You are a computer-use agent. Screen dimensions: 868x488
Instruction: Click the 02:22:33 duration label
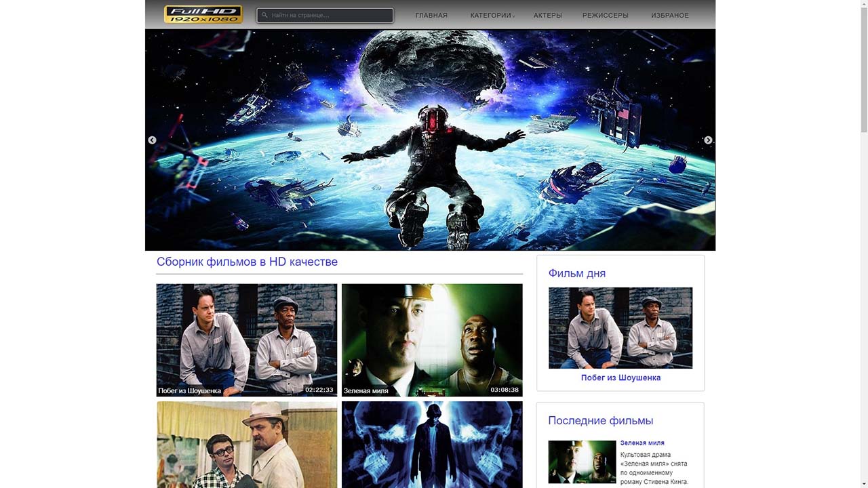click(319, 390)
